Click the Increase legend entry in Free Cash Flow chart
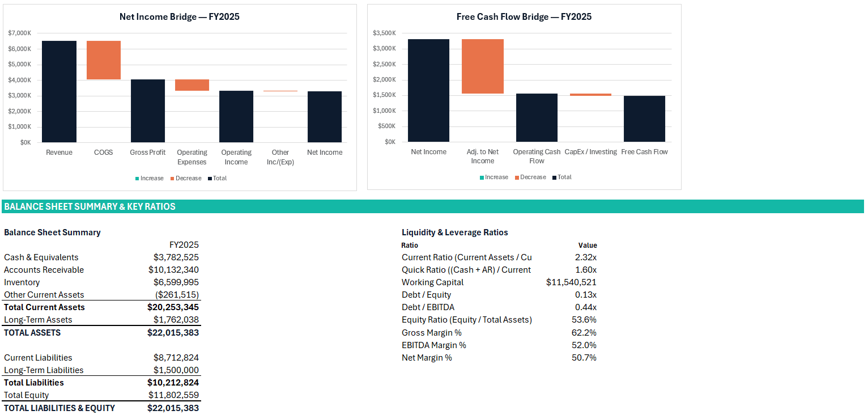Image resolution: width=868 pixels, height=419 pixels. click(x=494, y=177)
